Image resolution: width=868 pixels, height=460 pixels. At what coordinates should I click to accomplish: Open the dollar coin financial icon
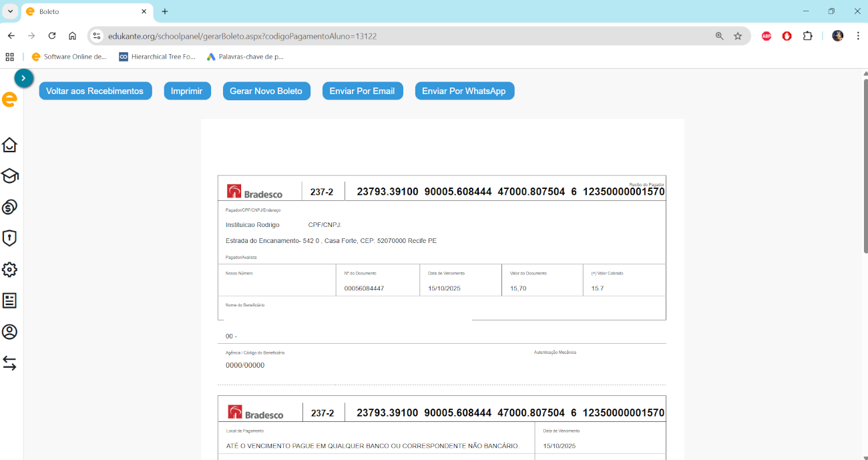point(9,207)
